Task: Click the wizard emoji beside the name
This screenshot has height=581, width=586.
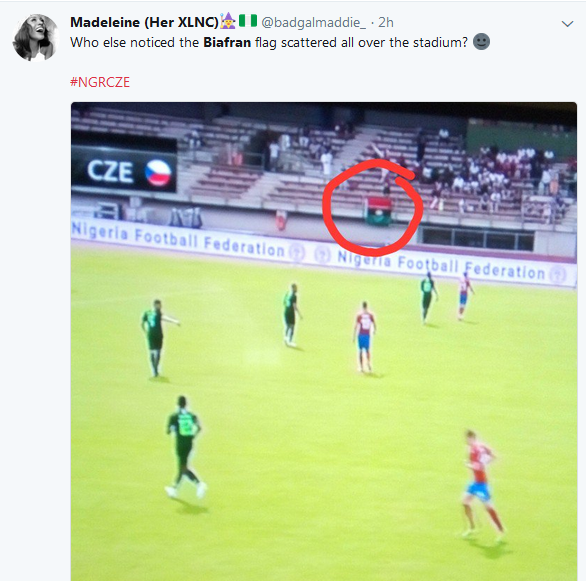Action: point(228,21)
